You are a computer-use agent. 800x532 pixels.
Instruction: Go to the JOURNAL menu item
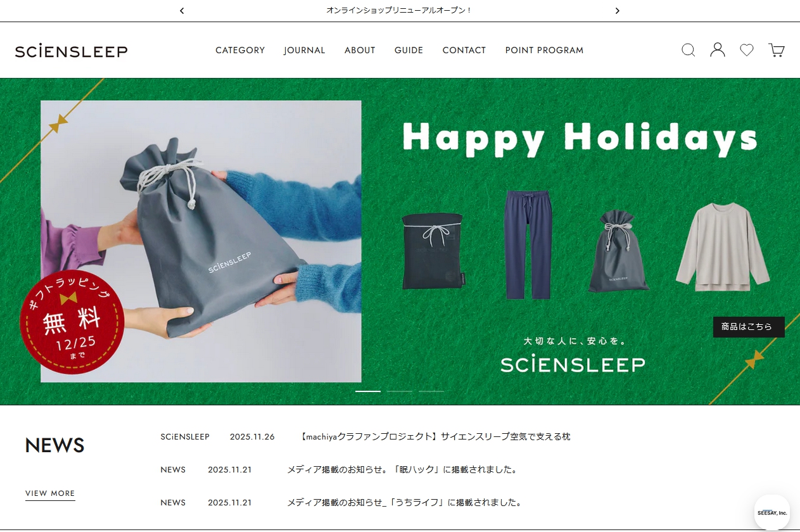click(x=305, y=50)
